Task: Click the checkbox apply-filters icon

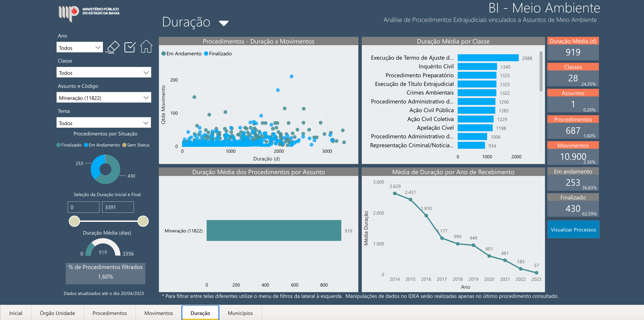Action: pyautogui.click(x=130, y=47)
